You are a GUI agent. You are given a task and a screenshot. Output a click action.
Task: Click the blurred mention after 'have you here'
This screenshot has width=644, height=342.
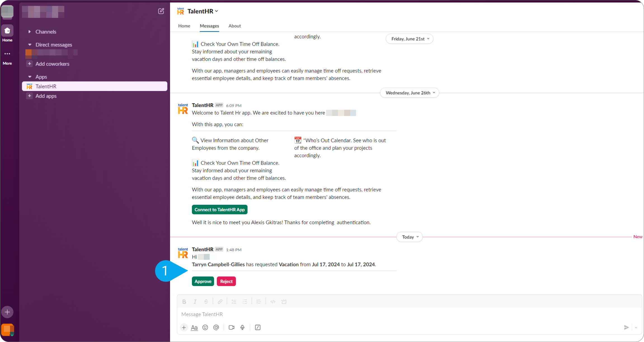tap(341, 113)
